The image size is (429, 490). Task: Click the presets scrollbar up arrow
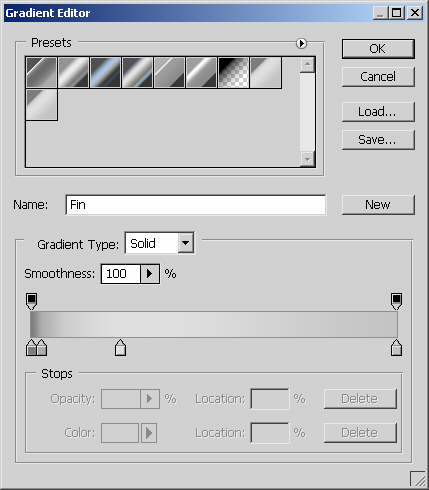307,65
